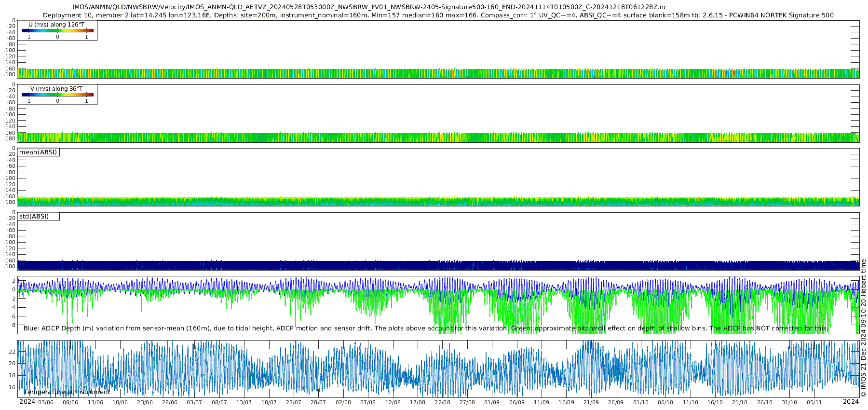Click the mean(ABSI) panel label
The width and height of the screenshot is (868, 410).
pyautogui.click(x=38, y=152)
